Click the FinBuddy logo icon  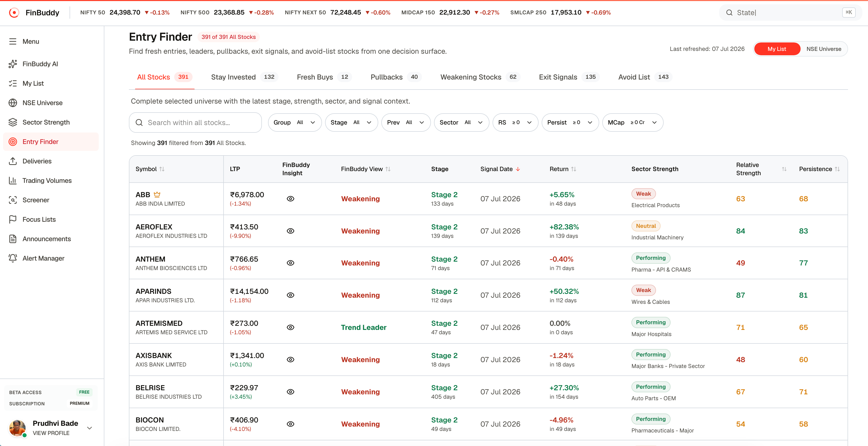(14, 13)
